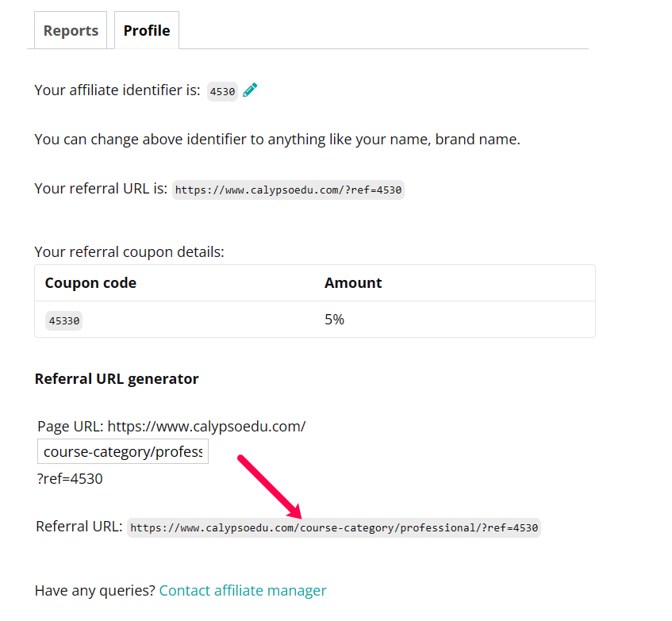The image size is (672, 621).
Task: Open the Contact affiliate manager link
Action: (x=243, y=591)
